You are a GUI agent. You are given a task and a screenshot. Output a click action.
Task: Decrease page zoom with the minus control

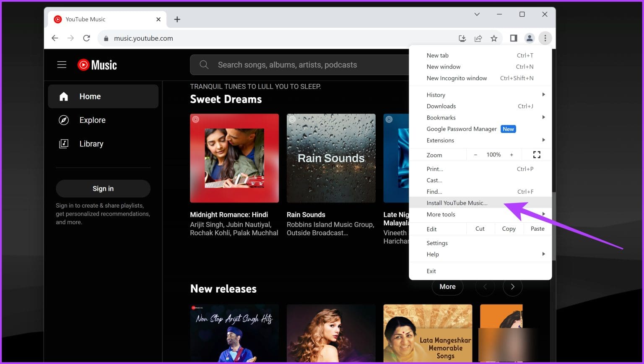coord(475,155)
